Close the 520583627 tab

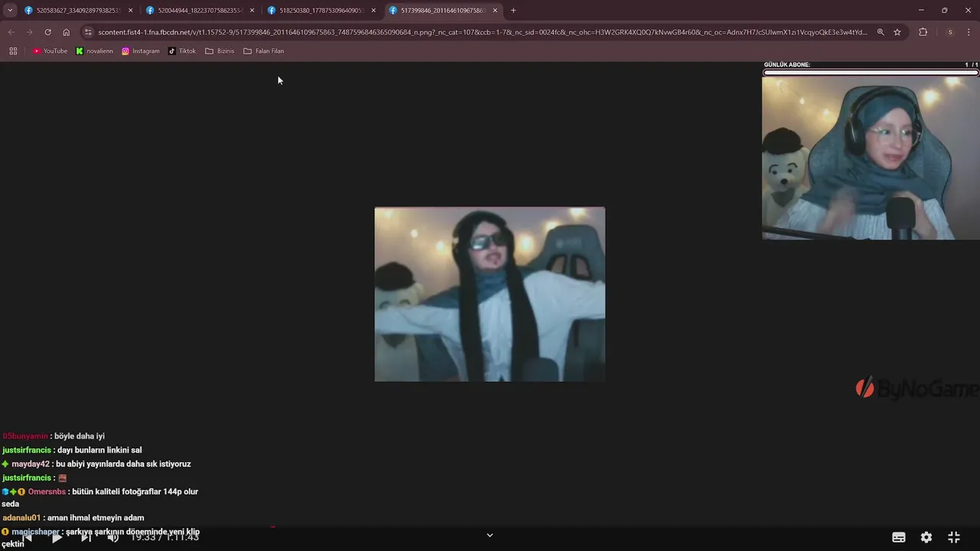click(130, 10)
